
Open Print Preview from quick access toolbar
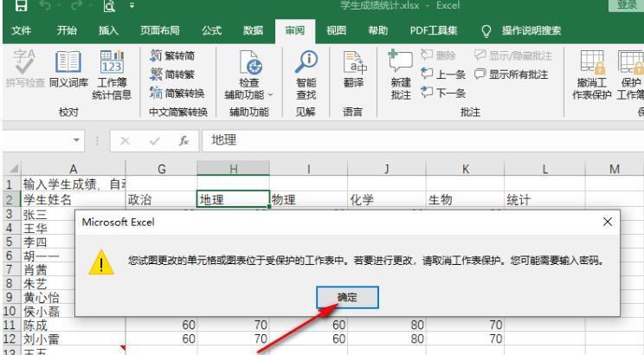(109, 6)
